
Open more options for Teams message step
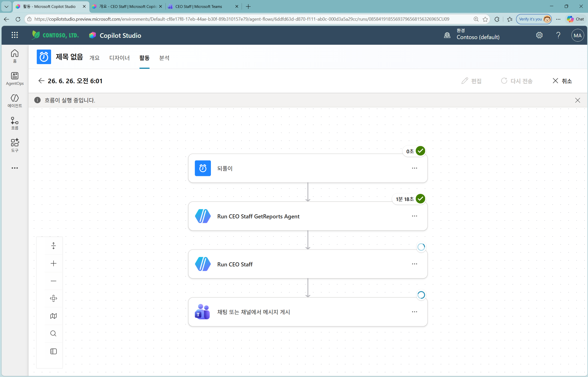pos(414,312)
